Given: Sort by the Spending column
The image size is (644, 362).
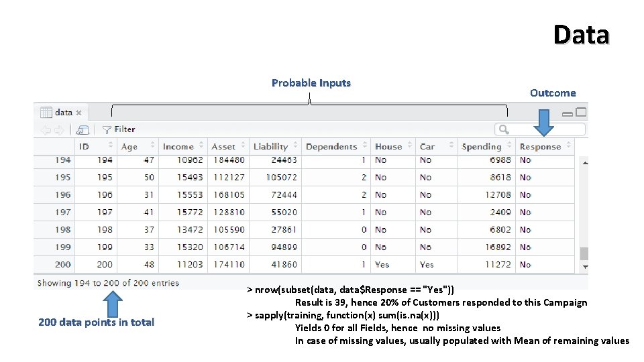Looking at the screenshot, I should 486,147.
